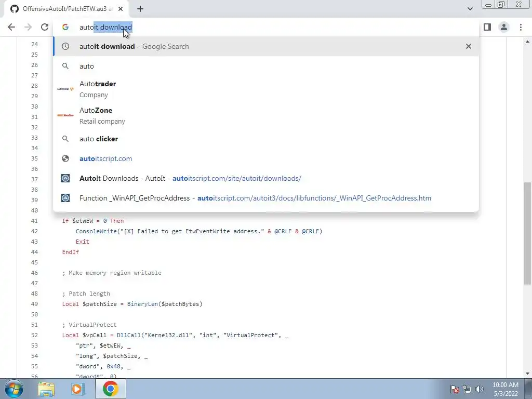Click the ConsoleWrite 'Failed to get EtwEventWrite address' line
532x399 pixels.
click(199, 231)
